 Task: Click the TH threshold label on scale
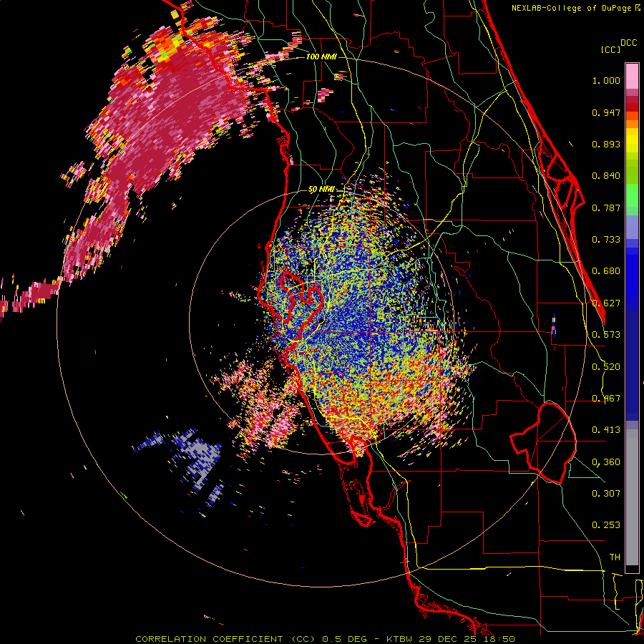coord(615,557)
